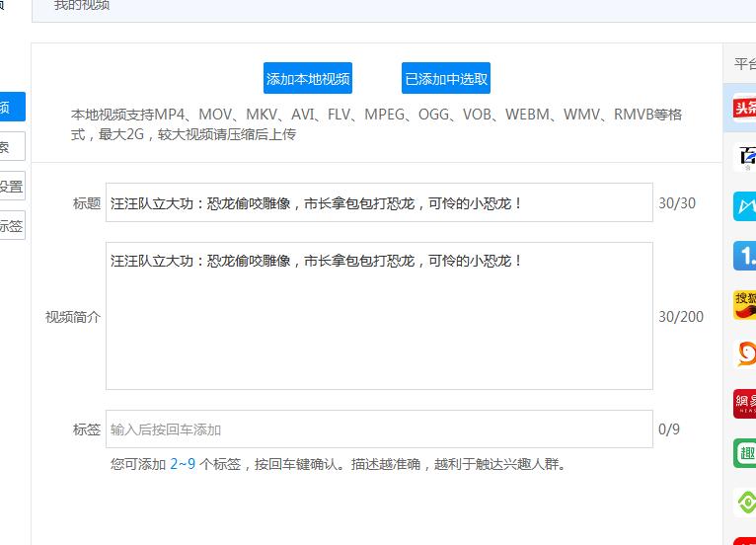756x545 pixels.
Task: Click the sidebar item ending in 索
Action: click(x=12, y=147)
